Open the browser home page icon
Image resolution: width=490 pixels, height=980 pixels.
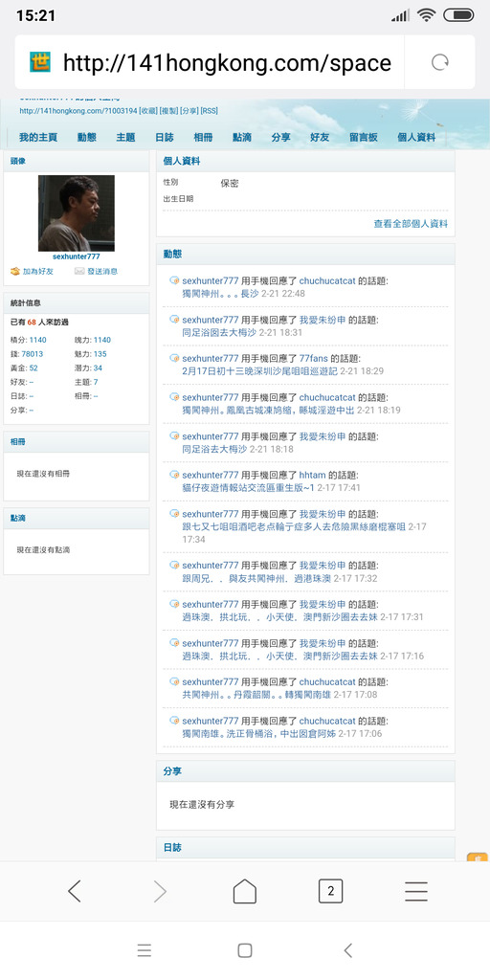click(x=244, y=891)
